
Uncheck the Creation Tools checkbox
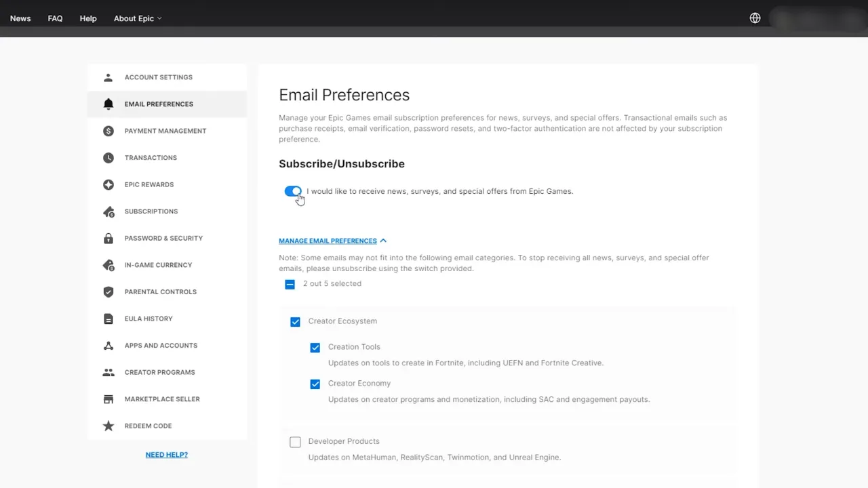315,348
